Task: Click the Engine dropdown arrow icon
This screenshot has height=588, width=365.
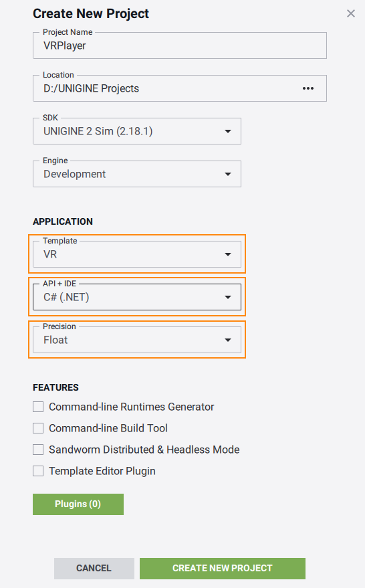Action: [x=228, y=174]
